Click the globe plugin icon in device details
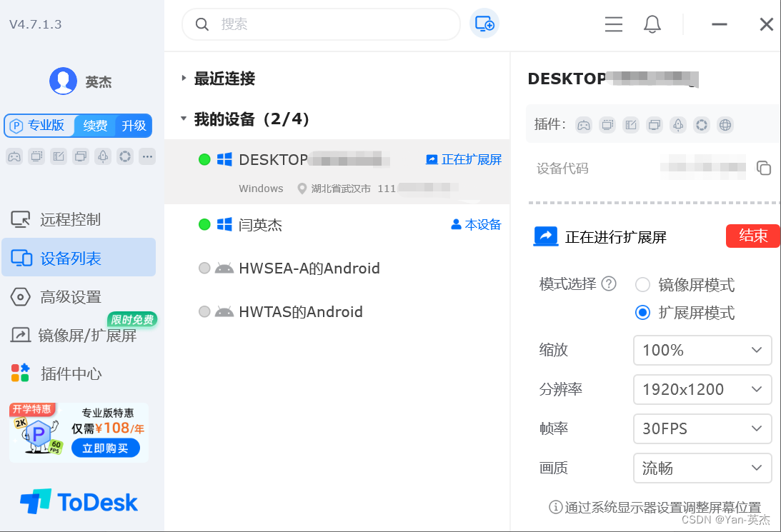781x532 pixels. [725, 125]
